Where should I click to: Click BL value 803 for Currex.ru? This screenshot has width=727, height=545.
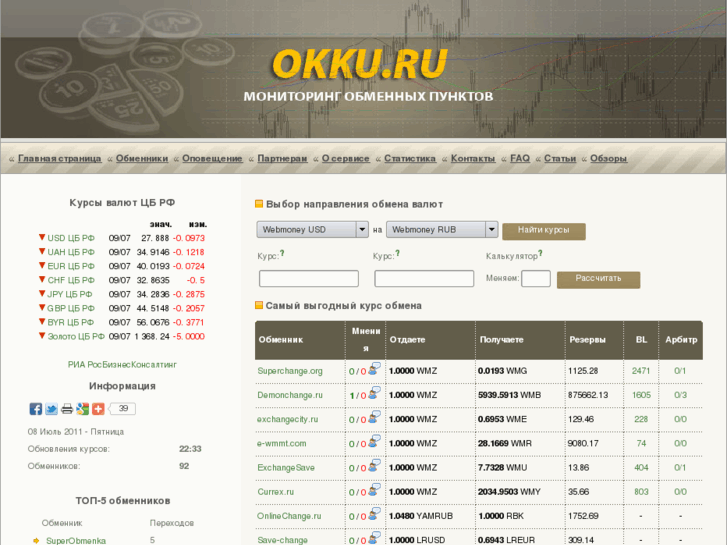pyautogui.click(x=641, y=492)
